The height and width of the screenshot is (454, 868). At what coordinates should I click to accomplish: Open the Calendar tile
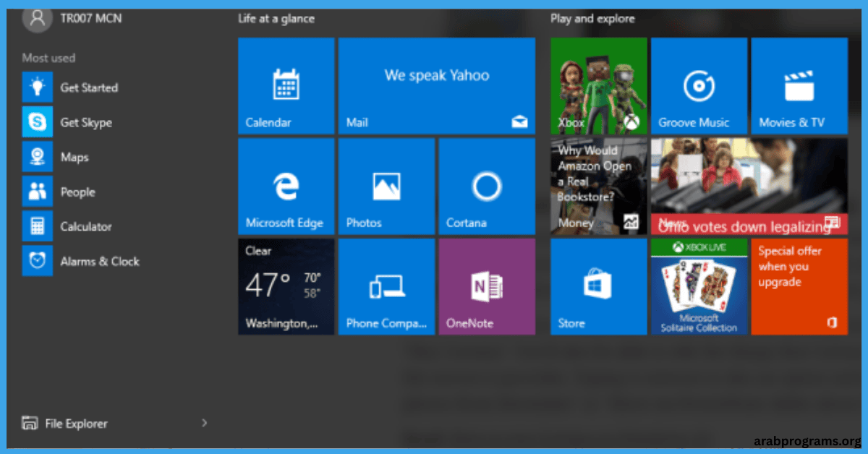[x=286, y=86]
